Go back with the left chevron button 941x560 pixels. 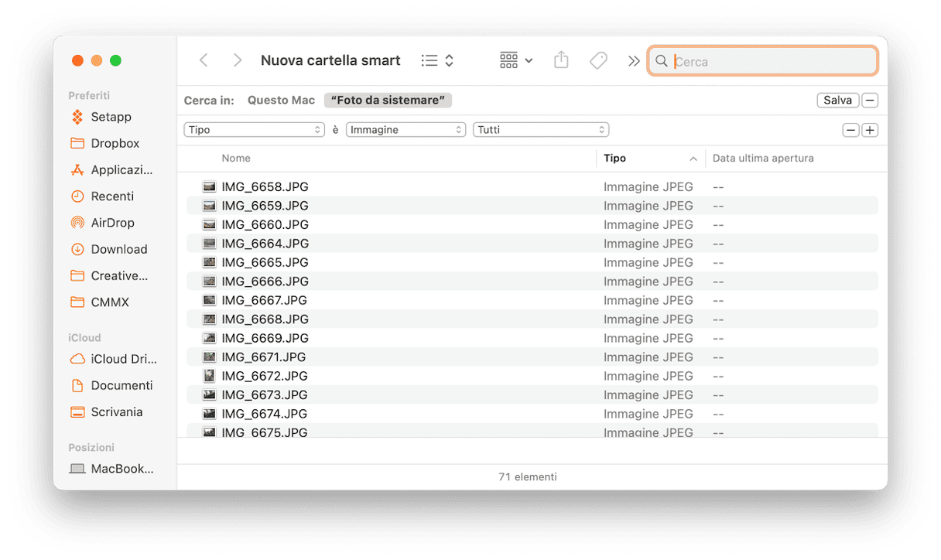pos(204,60)
